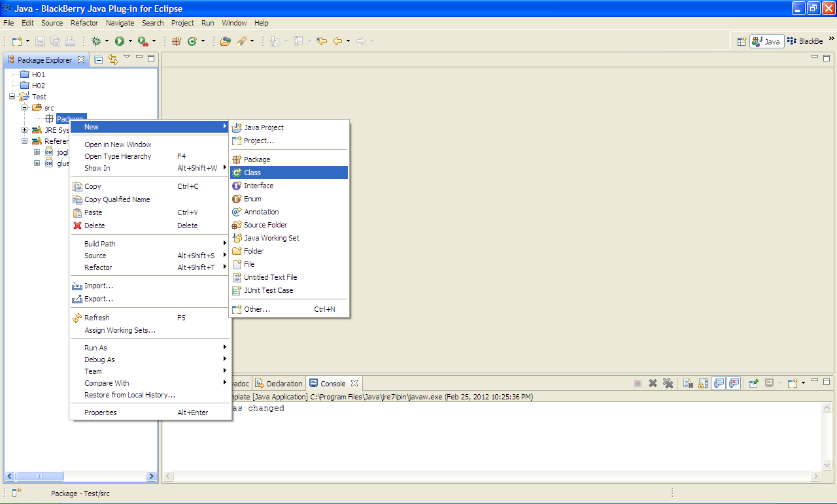
Task: Click Console vertical scrollbar down arrow
Action: point(827,465)
